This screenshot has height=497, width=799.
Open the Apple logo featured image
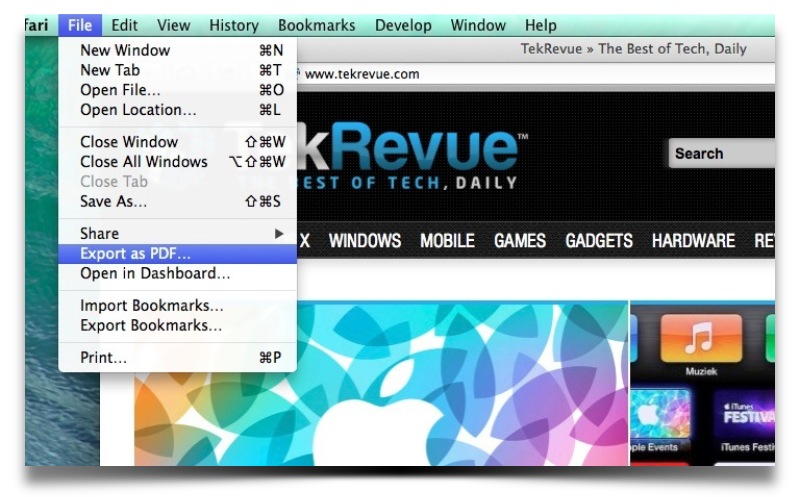[381, 383]
